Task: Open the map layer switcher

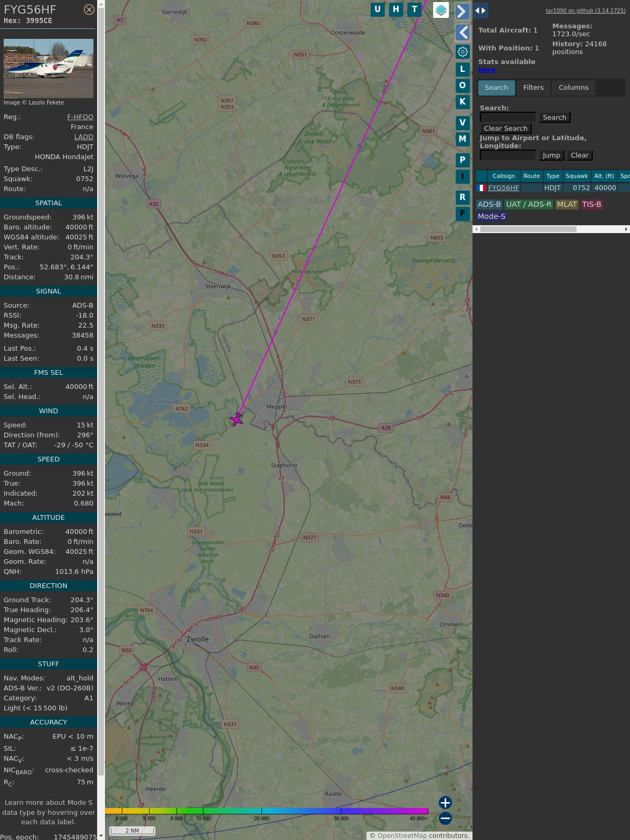Action: (441, 10)
